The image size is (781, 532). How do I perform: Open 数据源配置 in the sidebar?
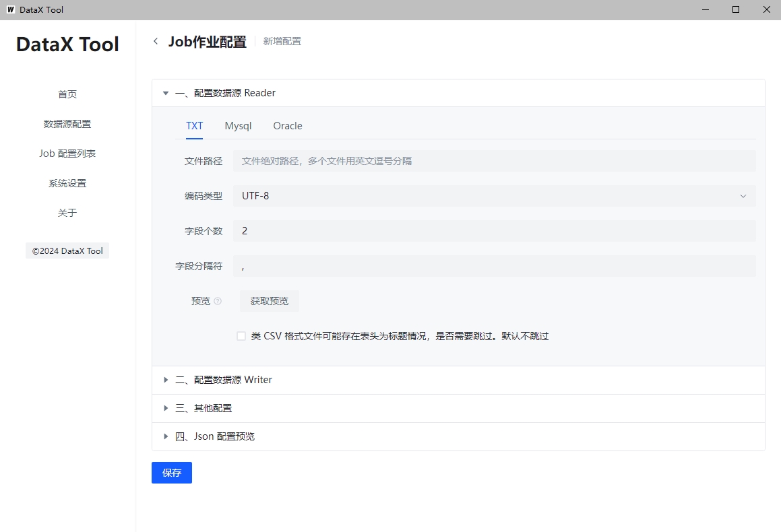click(x=67, y=124)
